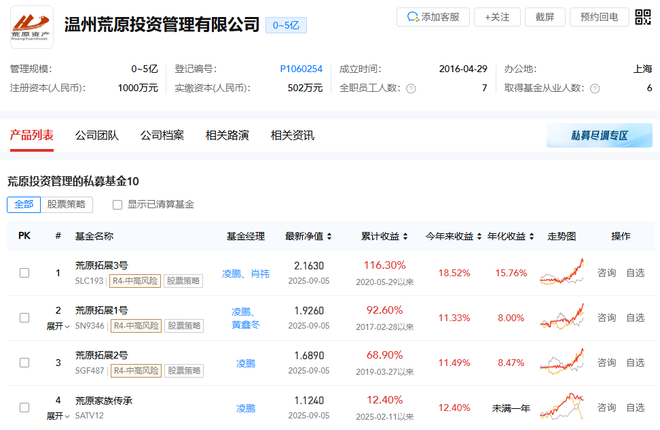This screenshot has width=660, height=430.
Task: Select the 股票策略 filter
Action: pyautogui.click(x=67, y=204)
